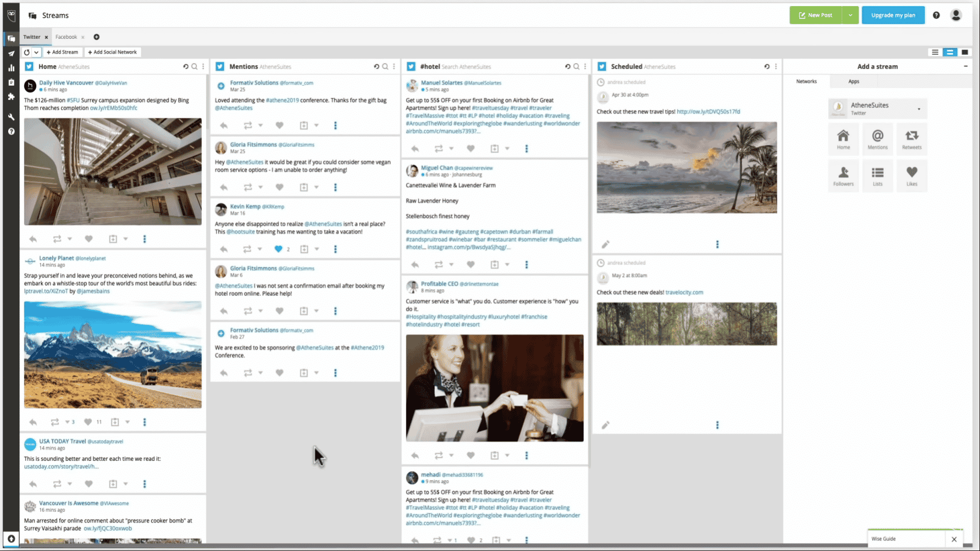Click Upgrade my plan button
This screenshot has height=551, width=980.
893,15
